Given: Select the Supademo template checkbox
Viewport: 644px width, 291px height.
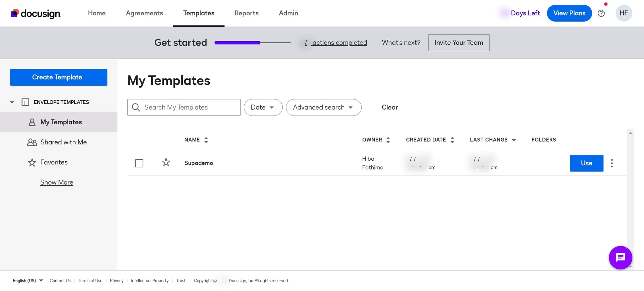Looking at the screenshot, I should (x=139, y=163).
